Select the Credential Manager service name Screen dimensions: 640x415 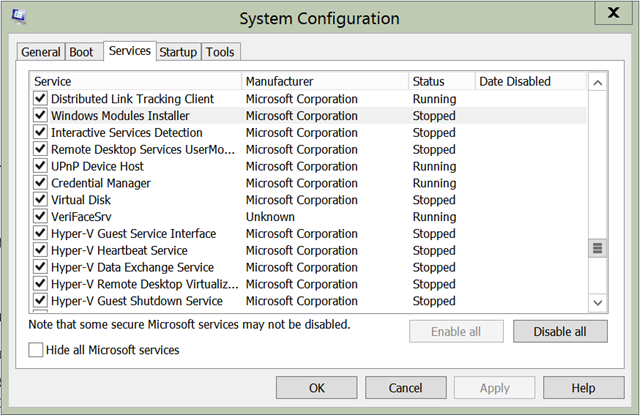pyautogui.click(x=101, y=183)
